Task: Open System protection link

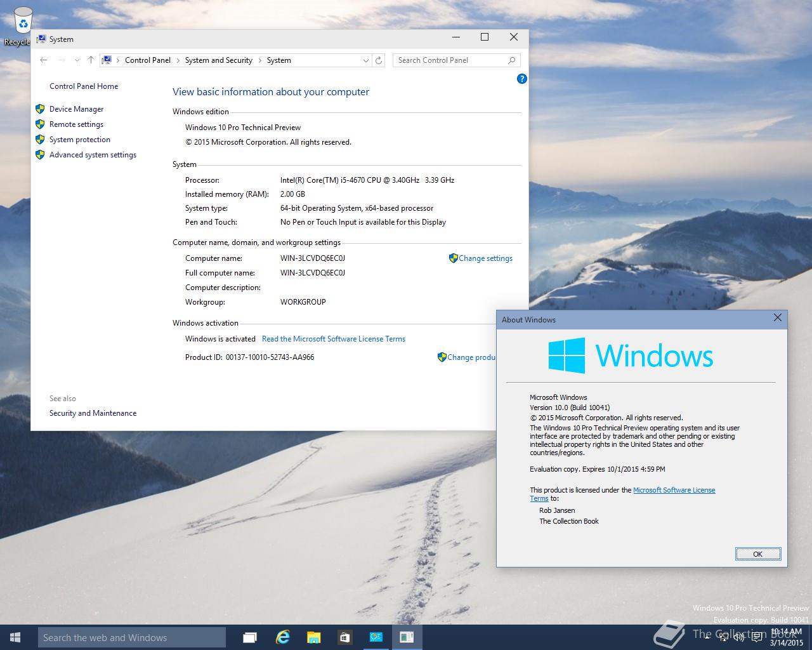Action: (80, 140)
